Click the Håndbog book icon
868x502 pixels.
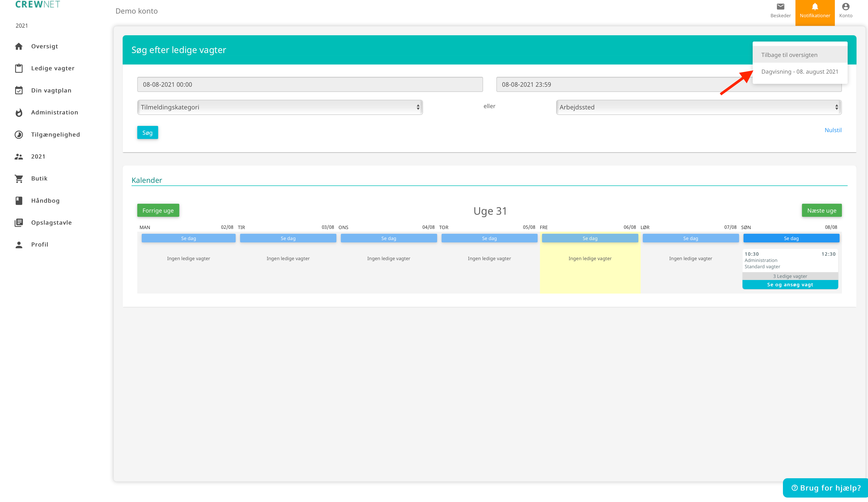19,201
